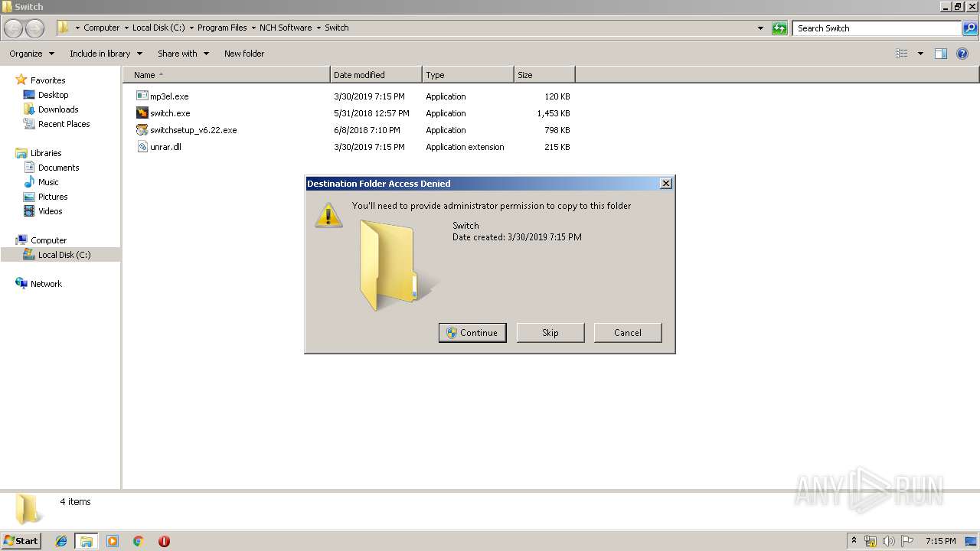Click the search magnifier icon
Image resolution: width=980 pixels, height=551 pixels.
969,28
